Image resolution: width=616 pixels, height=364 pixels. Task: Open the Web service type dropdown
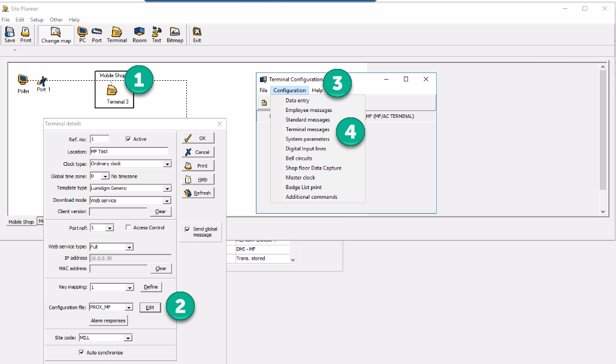pos(129,247)
